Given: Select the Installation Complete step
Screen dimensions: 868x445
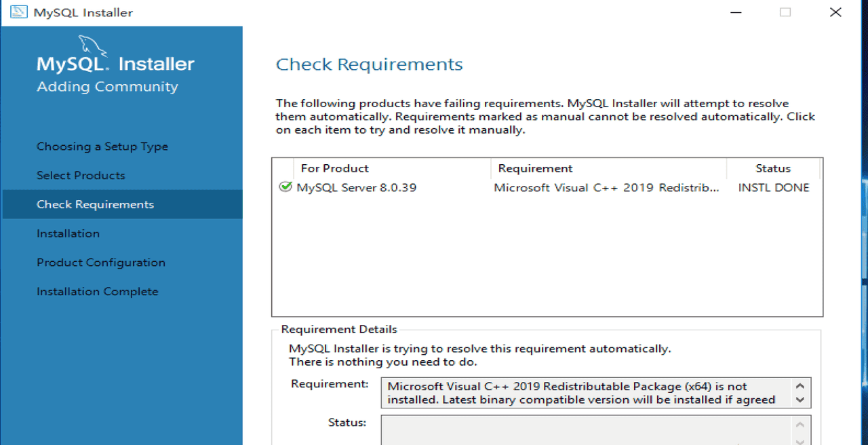Looking at the screenshot, I should click(97, 292).
